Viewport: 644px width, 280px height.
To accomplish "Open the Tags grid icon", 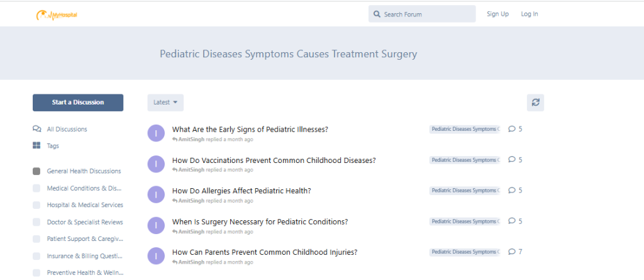I will (x=36, y=145).
